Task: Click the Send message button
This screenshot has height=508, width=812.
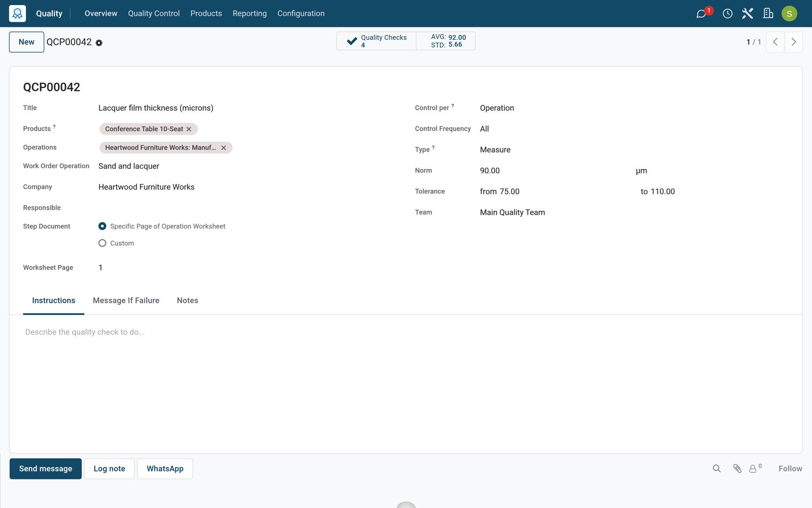Action: [46, 469]
